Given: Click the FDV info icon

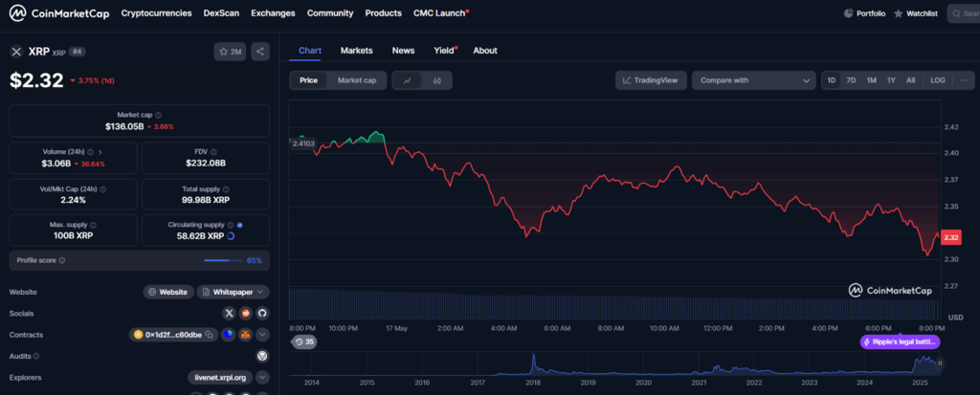Looking at the screenshot, I should click(214, 152).
